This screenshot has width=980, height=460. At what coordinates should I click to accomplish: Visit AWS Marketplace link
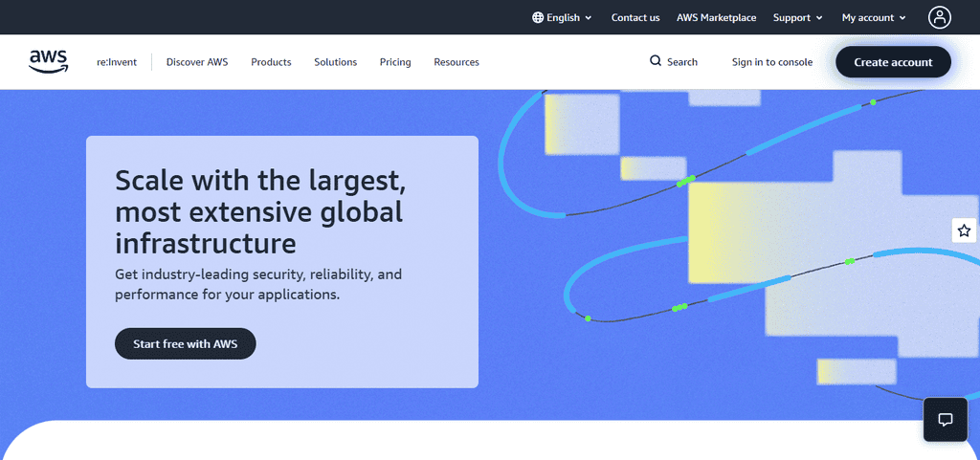click(x=716, y=17)
